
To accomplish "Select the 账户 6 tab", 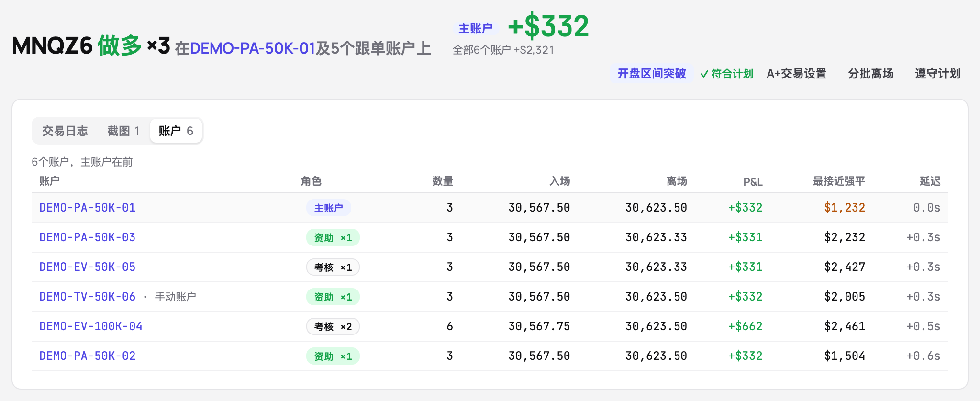I will pyautogui.click(x=176, y=131).
